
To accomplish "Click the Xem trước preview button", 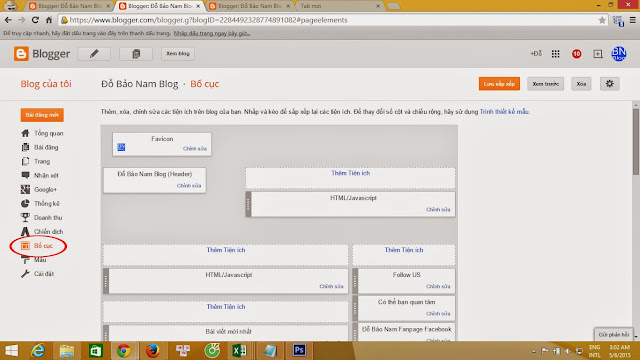I will 545,84.
